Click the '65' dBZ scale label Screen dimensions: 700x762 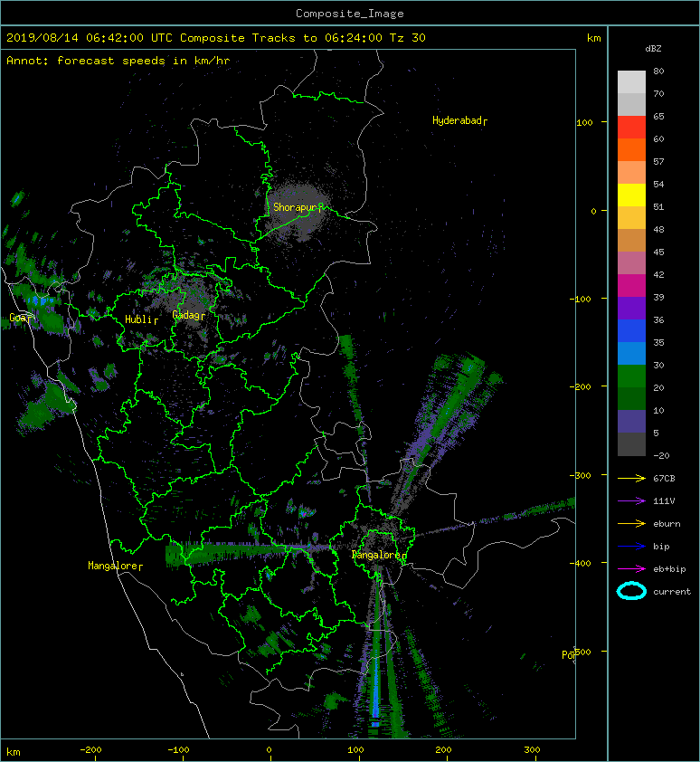tap(658, 116)
